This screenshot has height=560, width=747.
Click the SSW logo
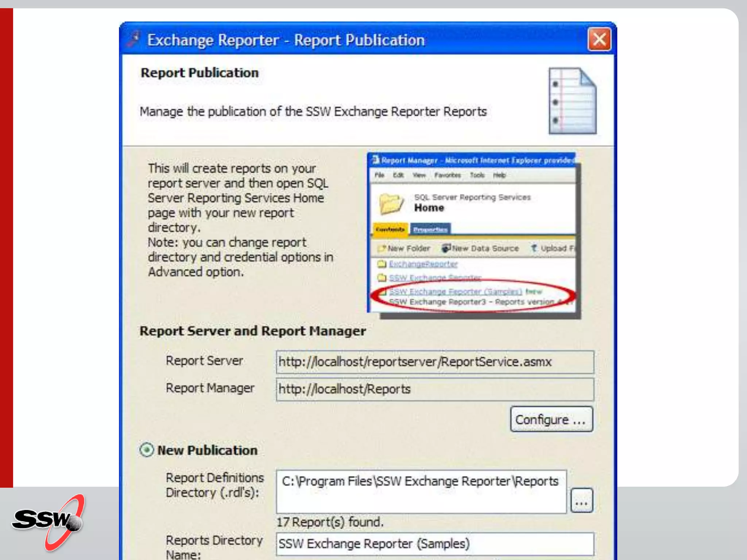49,521
